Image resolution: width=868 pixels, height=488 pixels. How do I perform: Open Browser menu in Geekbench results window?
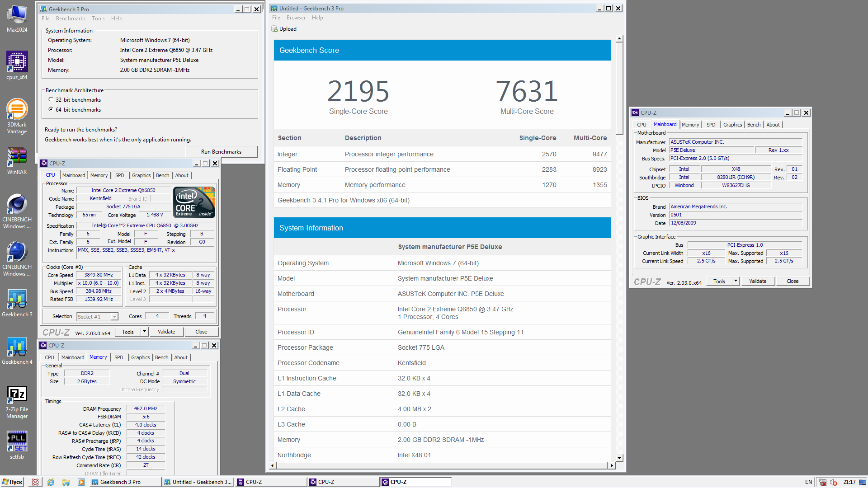click(296, 18)
